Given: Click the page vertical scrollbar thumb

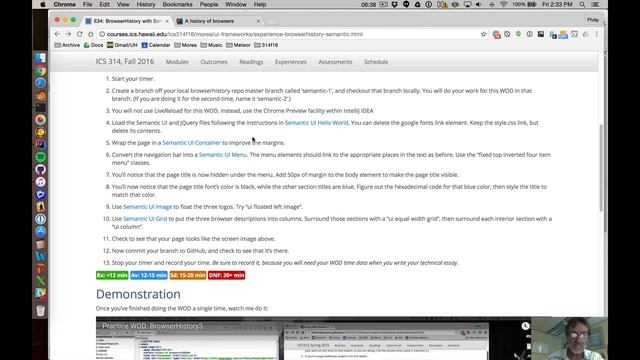Looking at the screenshot, I should 601,168.
